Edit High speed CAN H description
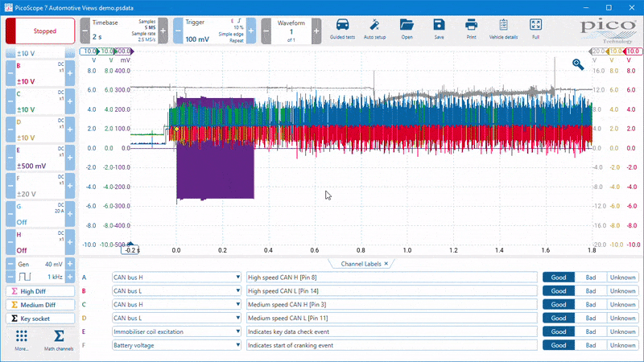 (x=392, y=278)
